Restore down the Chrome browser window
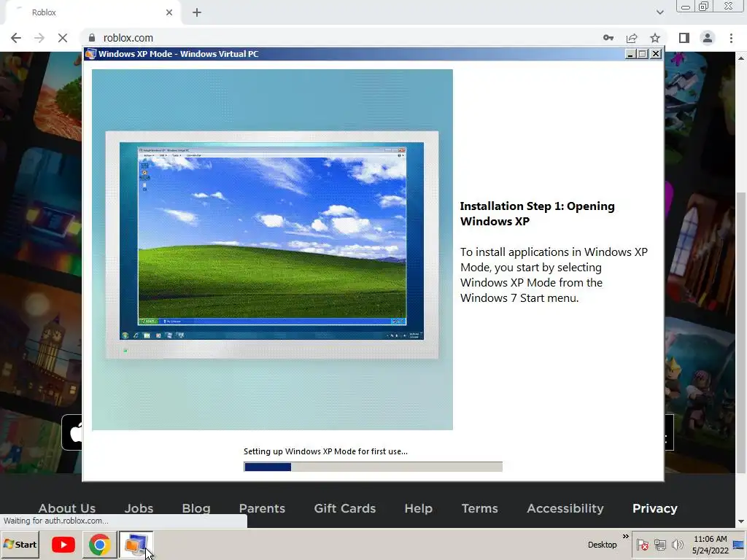Screen dimensions: 747x560 pos(704,7)
